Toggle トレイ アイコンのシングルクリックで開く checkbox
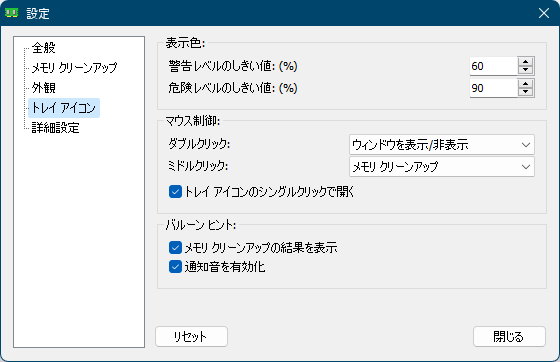 [x=175, y=192]
